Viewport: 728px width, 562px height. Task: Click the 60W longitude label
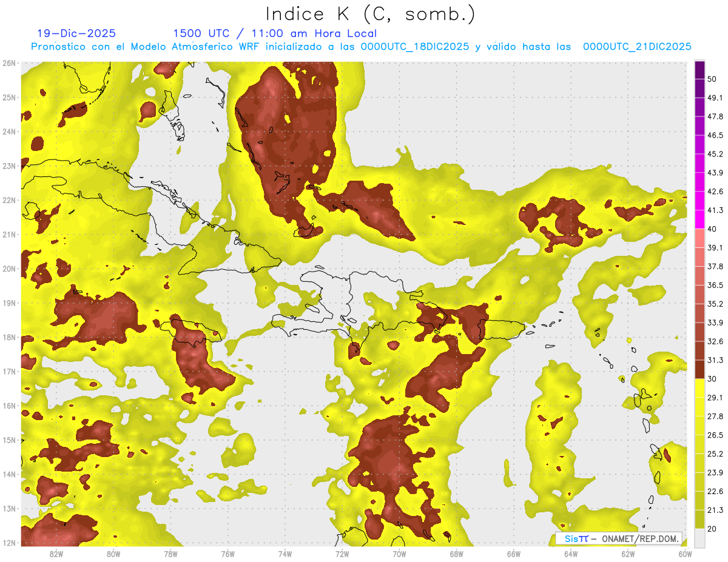coord(685,554)
